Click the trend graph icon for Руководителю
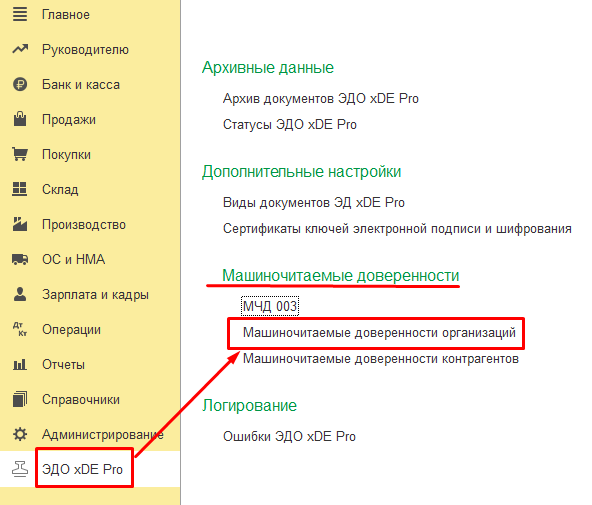The image size is (592, 505). [20, 49]
